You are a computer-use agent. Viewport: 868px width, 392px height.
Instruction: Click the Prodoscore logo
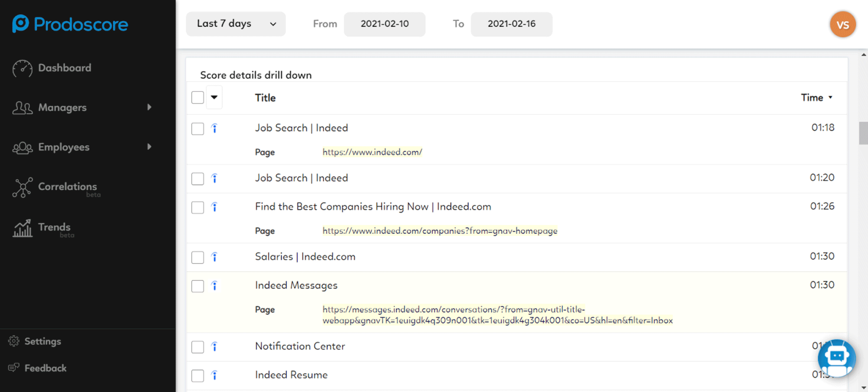pyautogui.click(x=70, y=24)
